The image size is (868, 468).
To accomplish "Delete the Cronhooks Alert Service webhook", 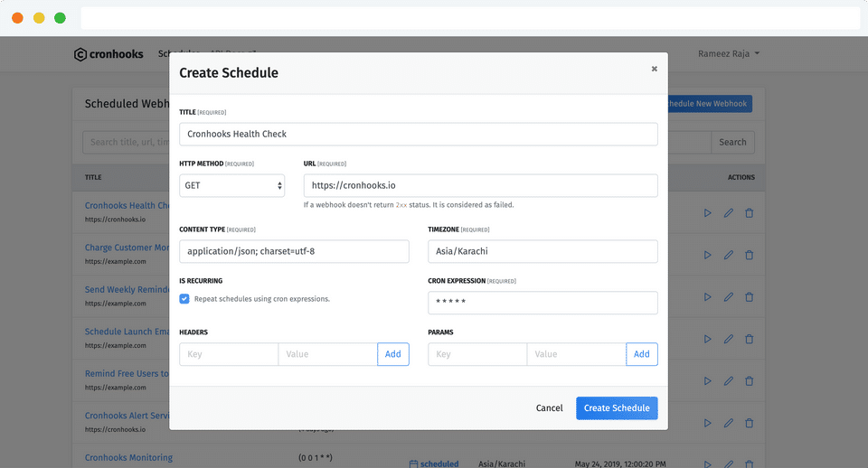I will pyautogui.click(x=749, y=423).
